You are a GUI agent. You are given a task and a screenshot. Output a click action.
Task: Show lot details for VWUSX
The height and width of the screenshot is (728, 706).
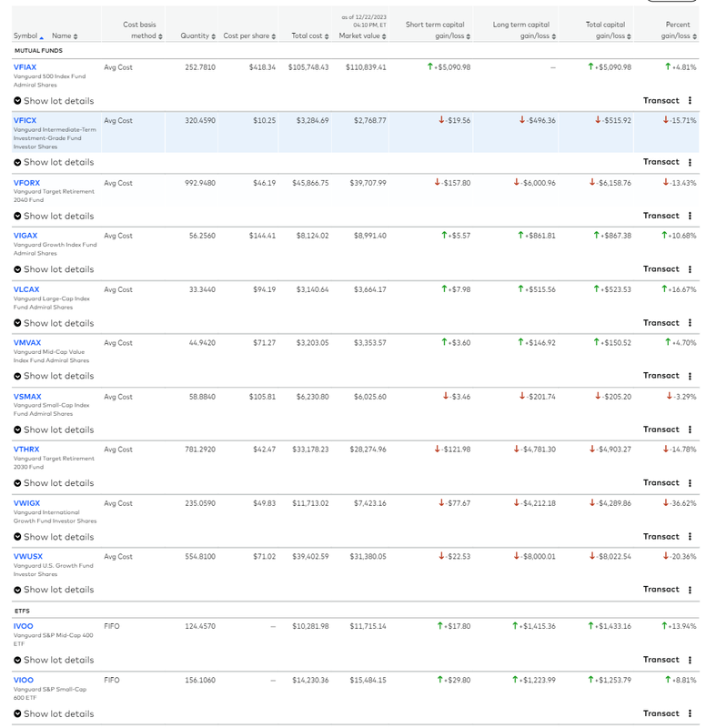pyautogui.click(x=54, y=590)
